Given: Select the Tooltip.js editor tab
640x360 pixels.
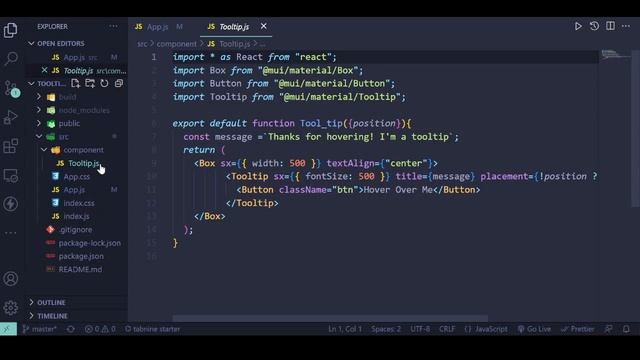Looking at the screenshot, I should click(233, 27).
